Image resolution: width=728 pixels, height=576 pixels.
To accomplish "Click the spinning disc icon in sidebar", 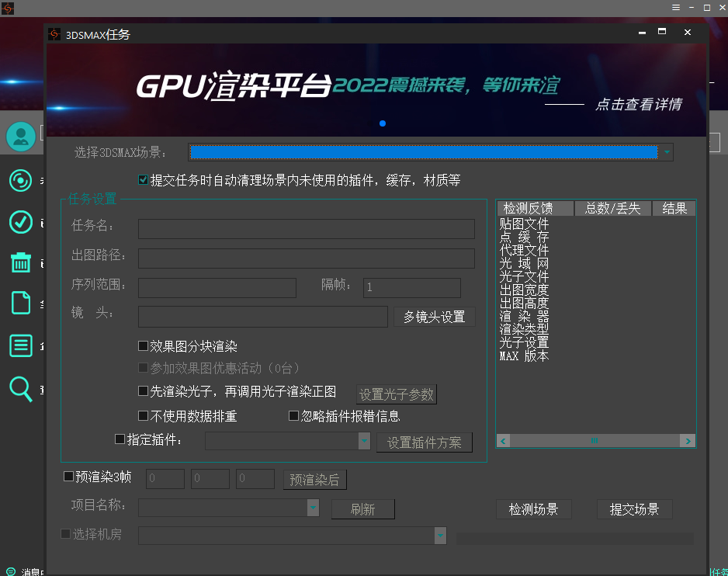I will pyautogui.click(x=20, y=181).
